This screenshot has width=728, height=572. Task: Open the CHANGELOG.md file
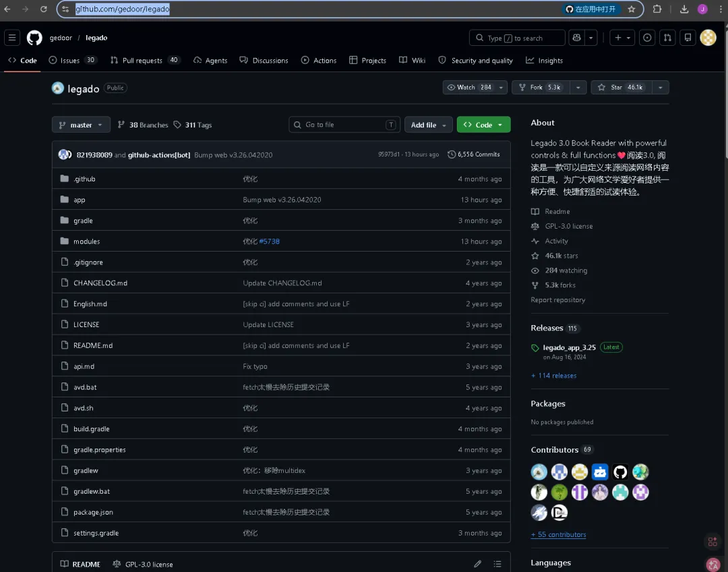pos(100,283)
